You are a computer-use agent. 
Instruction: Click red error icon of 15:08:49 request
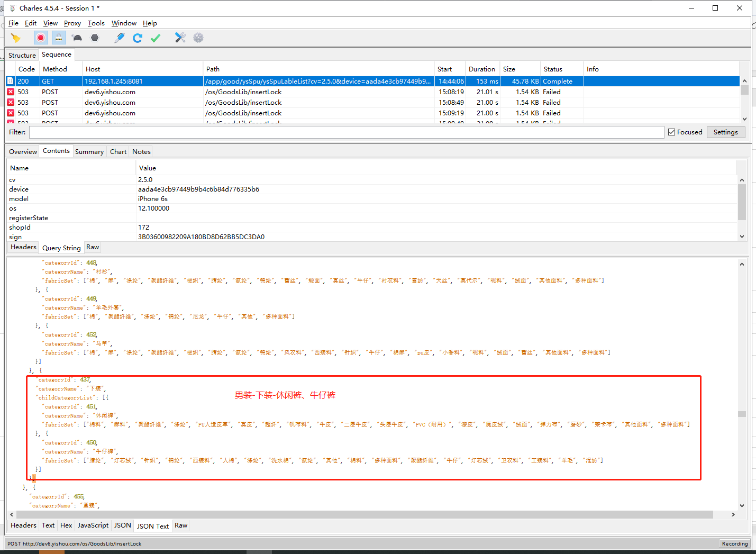click(x=11, y=102)
